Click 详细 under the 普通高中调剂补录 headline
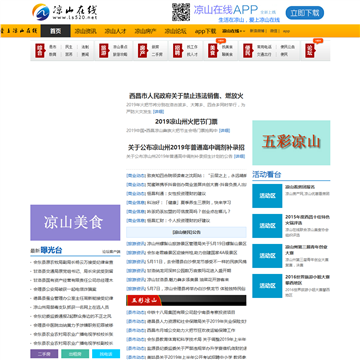This screenshot has width=360, height=360. pos(239,156)
